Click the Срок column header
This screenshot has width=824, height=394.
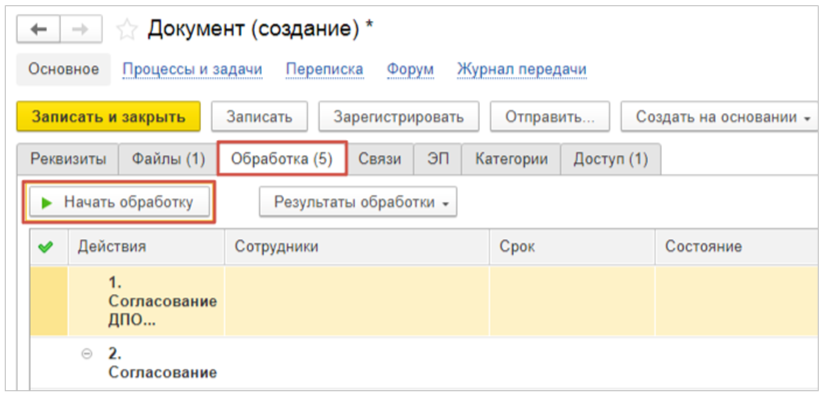pyautogui.click(x=572, y=247)
